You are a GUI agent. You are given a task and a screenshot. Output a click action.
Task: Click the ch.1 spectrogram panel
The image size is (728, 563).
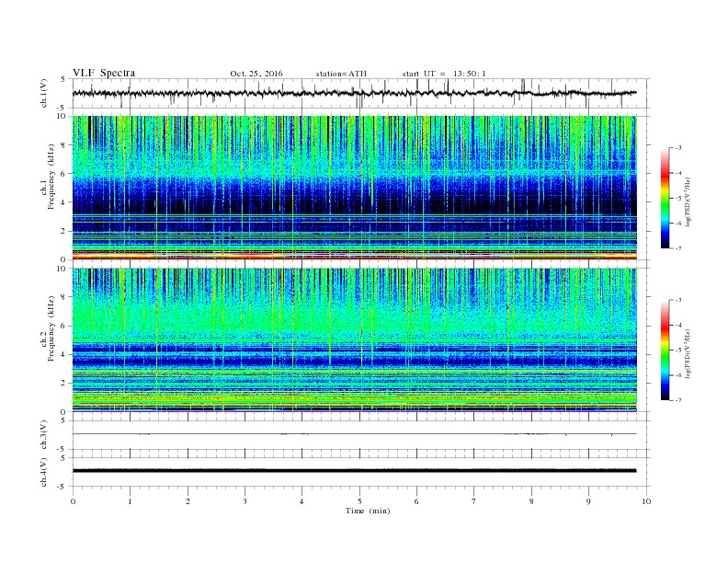[354, 188]
